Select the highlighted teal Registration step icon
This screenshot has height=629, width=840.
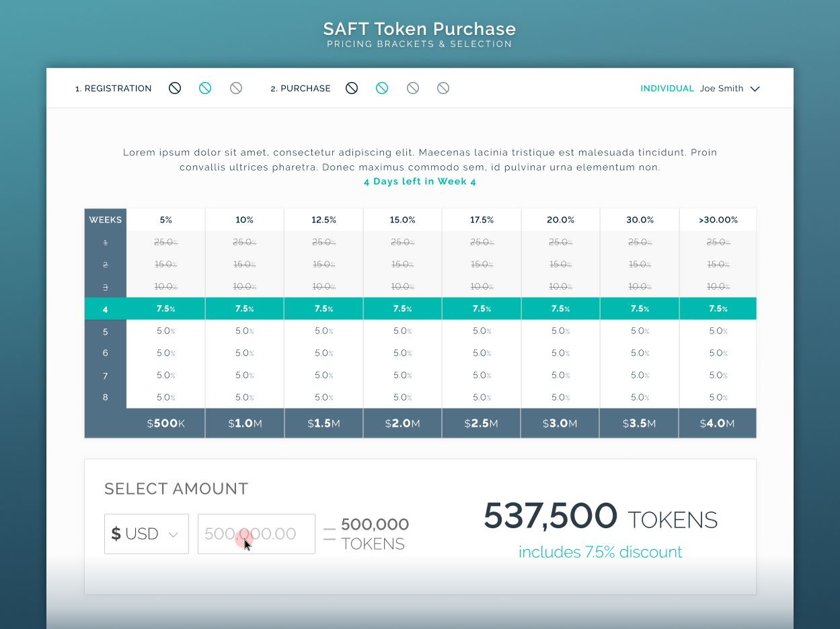click(205, 87)
